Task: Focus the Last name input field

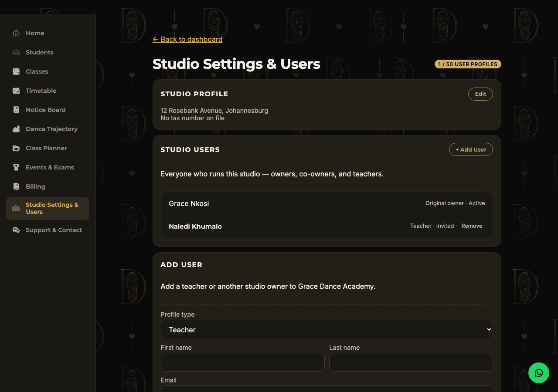Action: point(411,362)
